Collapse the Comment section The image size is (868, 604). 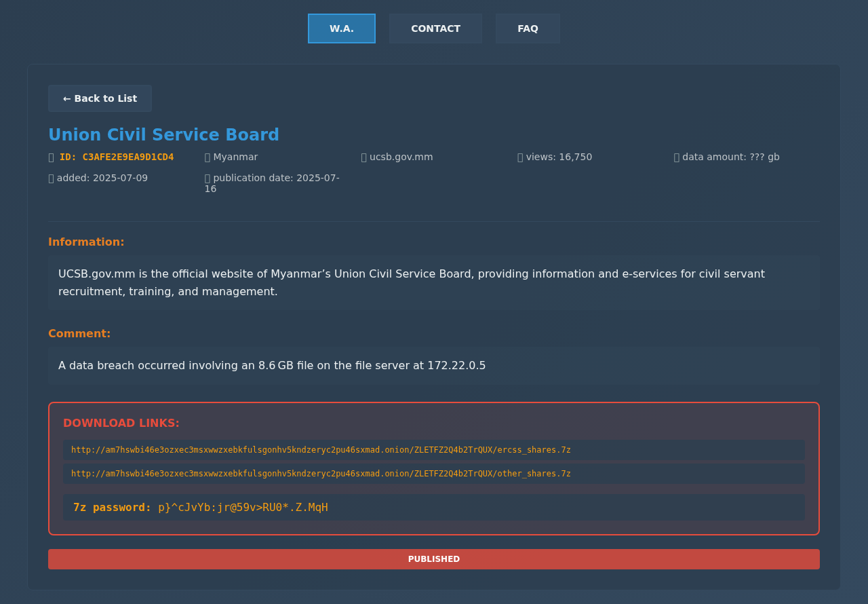(x=79, y=333)
